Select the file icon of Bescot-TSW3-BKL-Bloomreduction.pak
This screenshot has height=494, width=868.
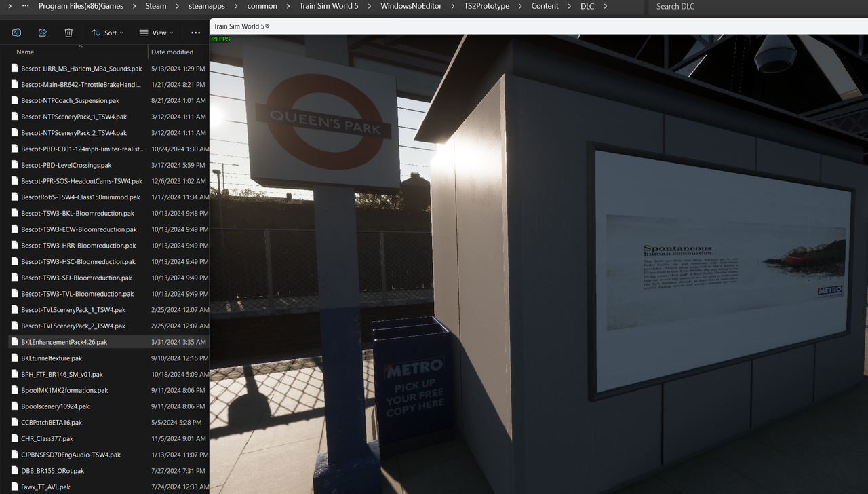(x=15, y=213)
